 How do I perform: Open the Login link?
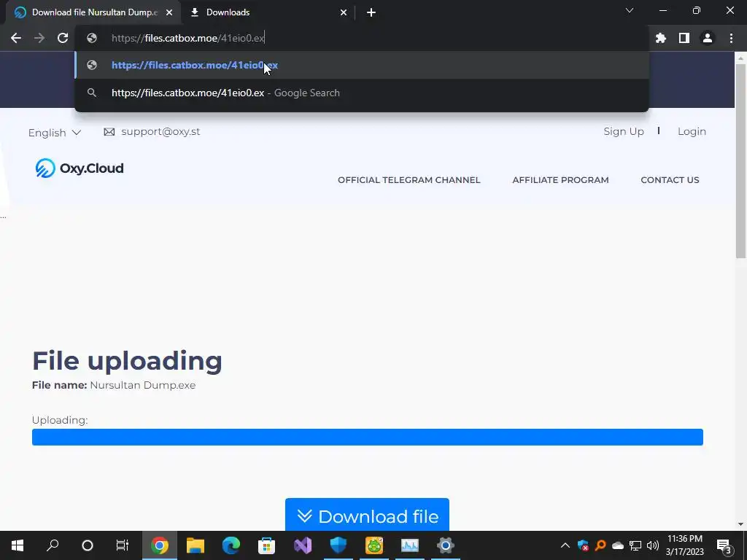pyautogui.click(x=692, y=131)
